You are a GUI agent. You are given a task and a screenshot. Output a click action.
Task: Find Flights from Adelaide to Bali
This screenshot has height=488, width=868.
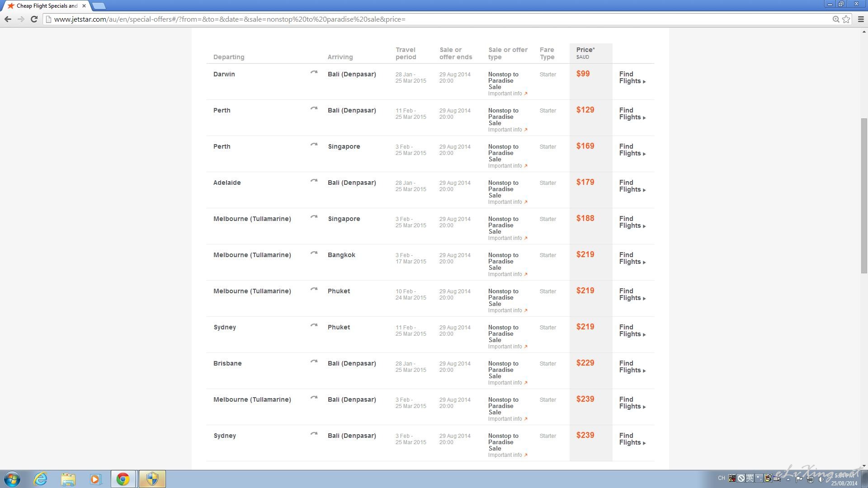click(632, 186)
